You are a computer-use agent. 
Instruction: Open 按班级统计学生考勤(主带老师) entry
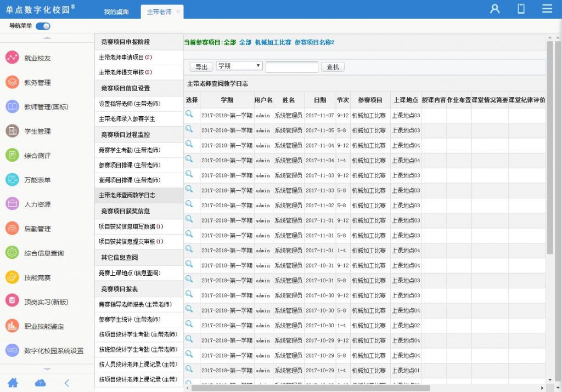tap(139, 350)
